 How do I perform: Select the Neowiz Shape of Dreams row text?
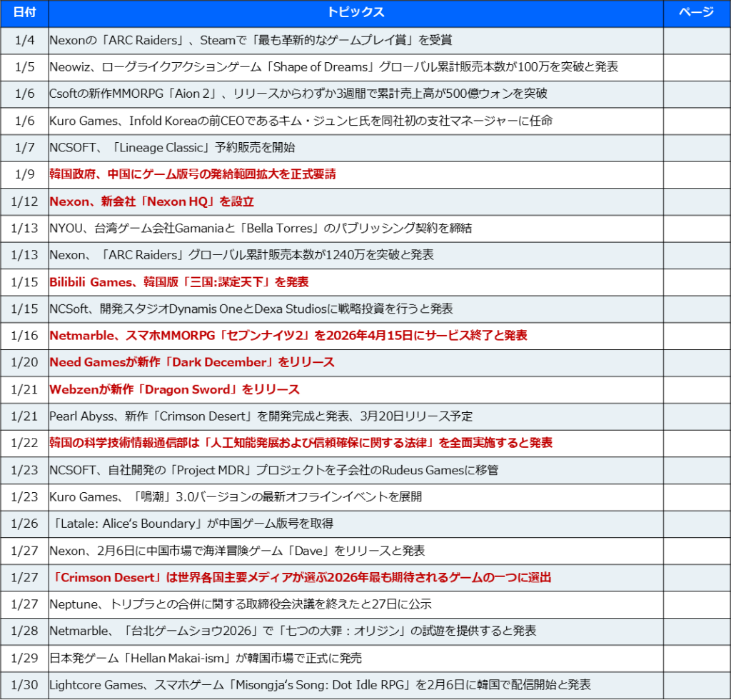tap(333, 67)
